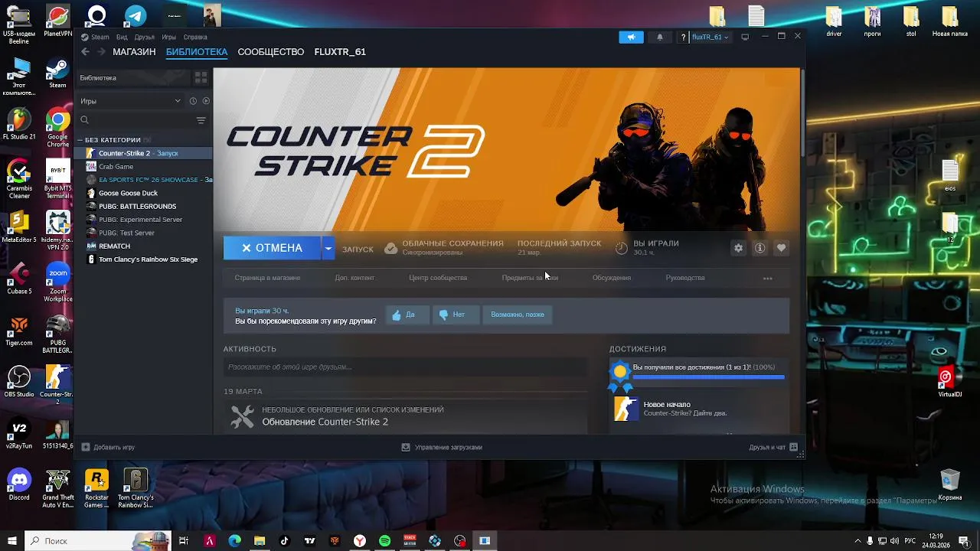The width and height of the screenshot is (980, 551).
Task: Open Доп. контент link
Action: point(354,278)
